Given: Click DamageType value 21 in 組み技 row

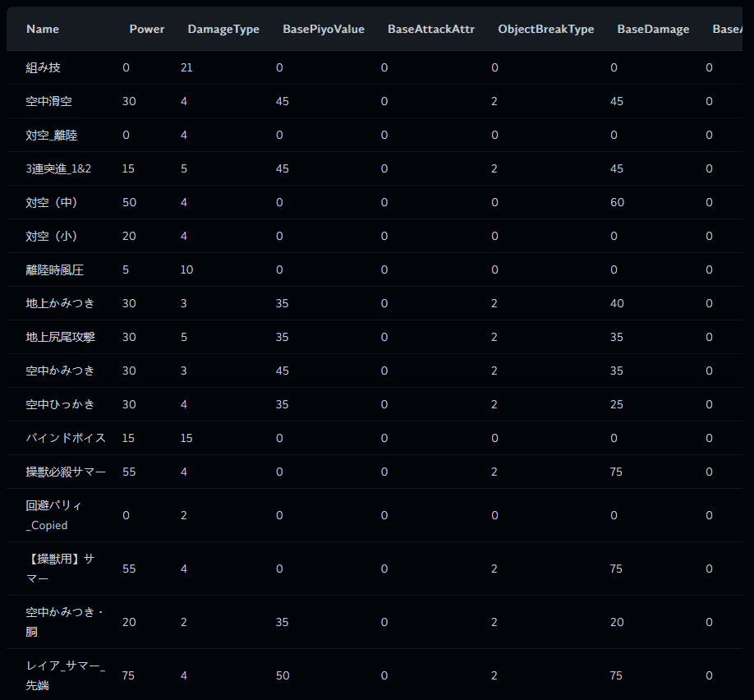Looking at the screenshot, I should 186,67.
